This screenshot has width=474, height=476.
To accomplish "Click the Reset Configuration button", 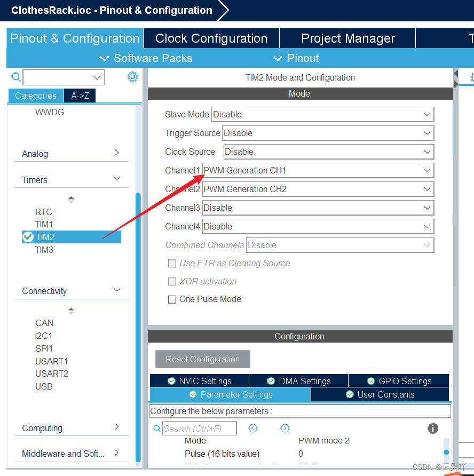I will click(x=203, y=359).
